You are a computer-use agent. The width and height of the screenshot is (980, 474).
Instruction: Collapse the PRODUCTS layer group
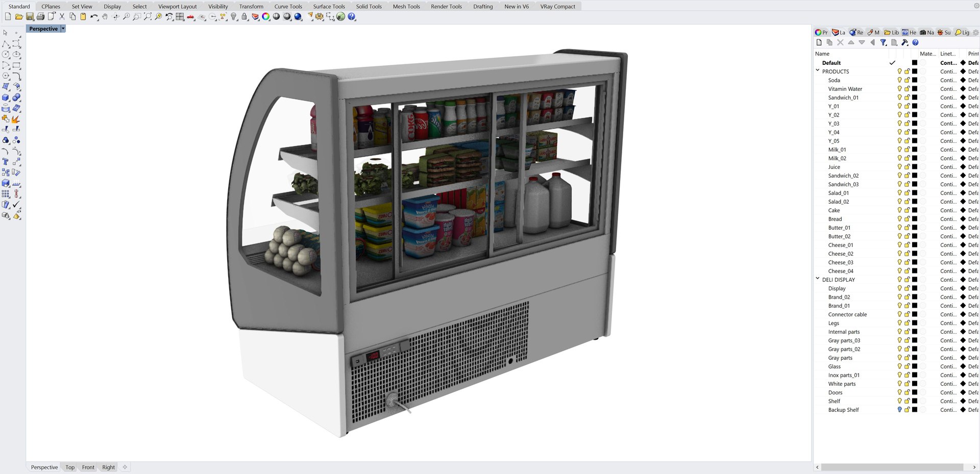coord(818,71)
